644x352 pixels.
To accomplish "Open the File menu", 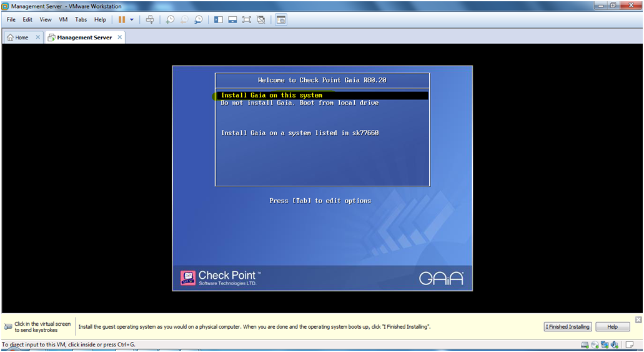I will click(11, 20).
